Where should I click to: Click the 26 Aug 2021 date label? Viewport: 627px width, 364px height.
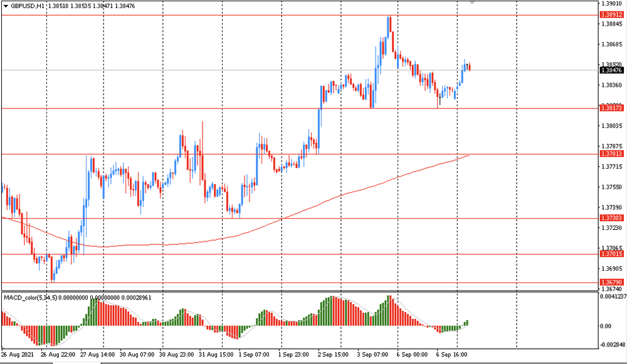pos(17,355)
